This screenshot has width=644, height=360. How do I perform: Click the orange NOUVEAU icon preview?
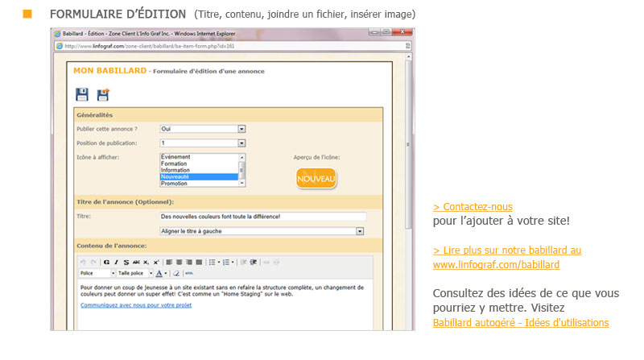coord(316,178)
